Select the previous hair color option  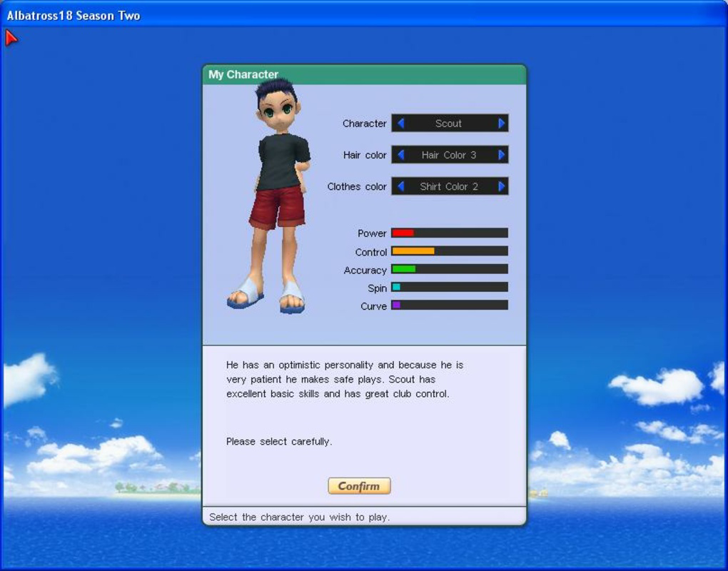point(401,155)
